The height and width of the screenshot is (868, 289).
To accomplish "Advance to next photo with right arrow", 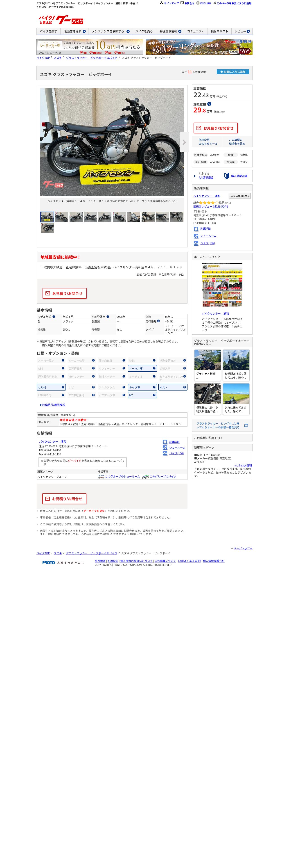I will tap(184, 142).
